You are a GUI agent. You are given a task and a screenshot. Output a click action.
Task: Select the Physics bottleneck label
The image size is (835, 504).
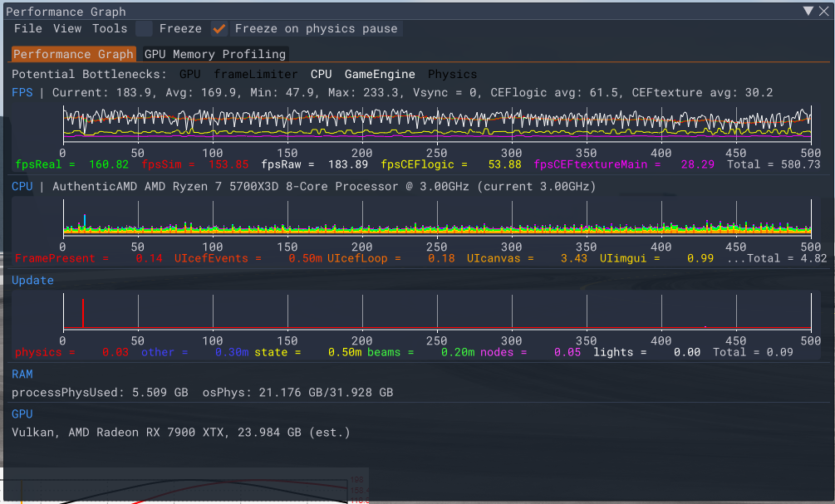pos(453,75)
